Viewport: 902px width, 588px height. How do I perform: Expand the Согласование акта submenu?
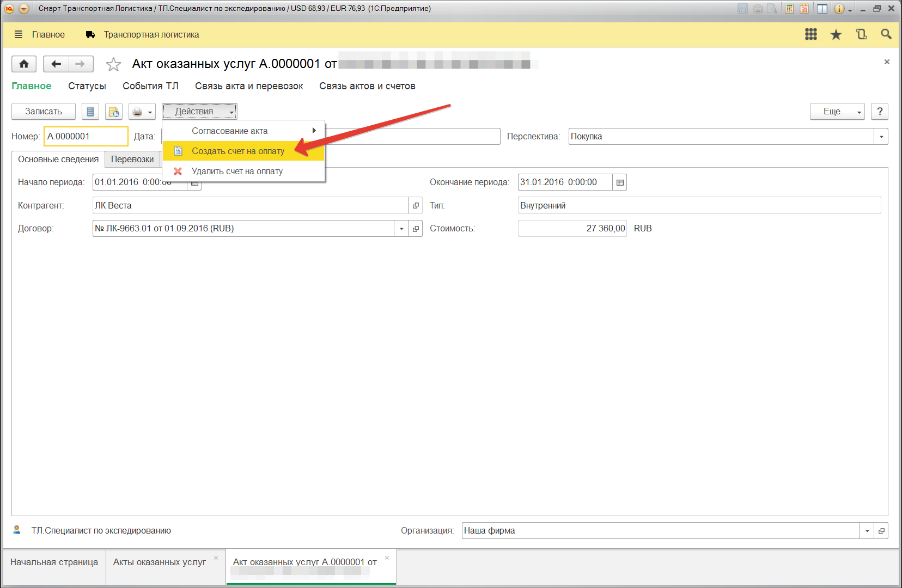[x=243, y=131]
